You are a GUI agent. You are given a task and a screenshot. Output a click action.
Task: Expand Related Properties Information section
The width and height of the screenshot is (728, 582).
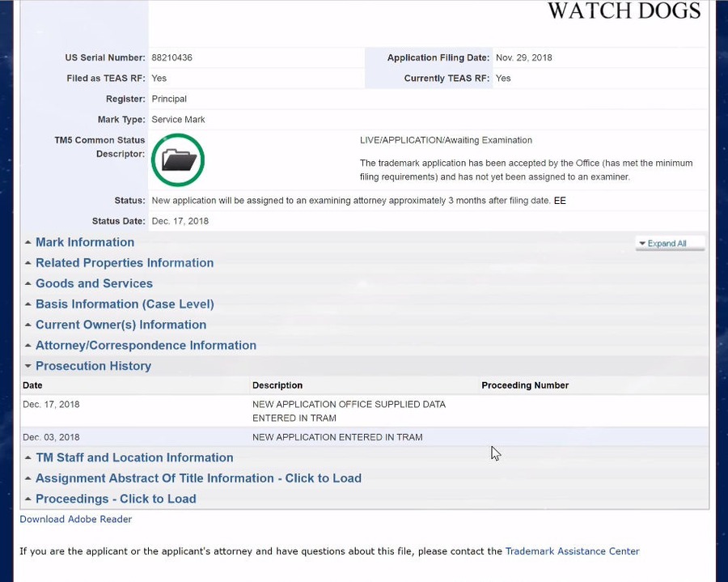124,263
